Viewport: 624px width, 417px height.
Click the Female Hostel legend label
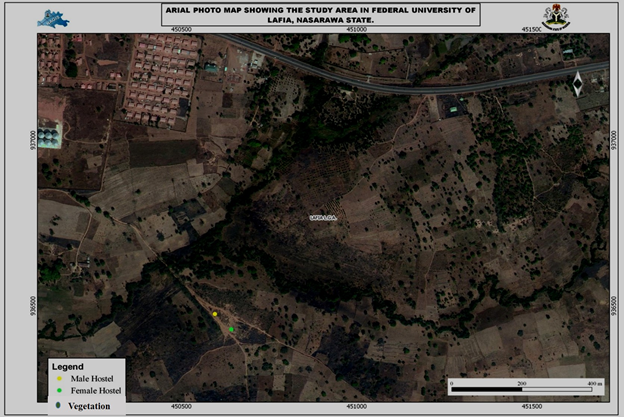pos(93,392)
